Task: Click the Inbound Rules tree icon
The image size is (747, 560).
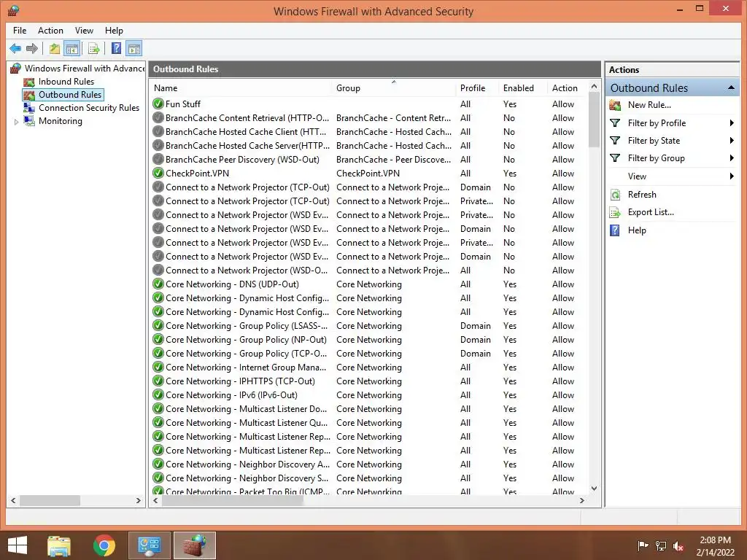Action: click(x=29, y=82)
